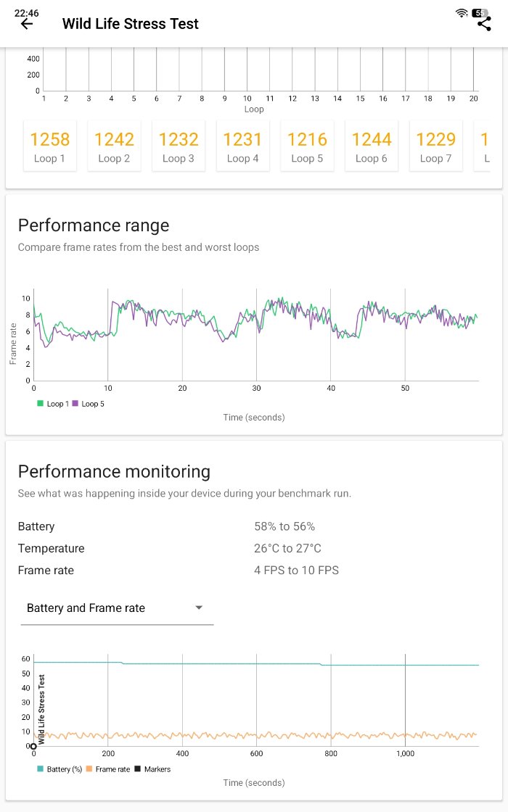The image size is (508, 812).
Task: Select the Loop 2 score card 1242
Action: click(x=115, y=146)
